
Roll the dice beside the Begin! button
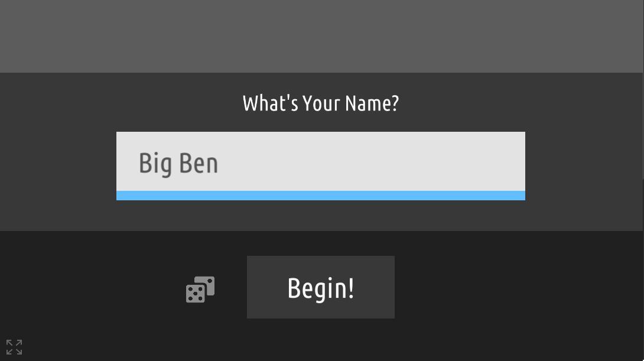click(200, 289)
